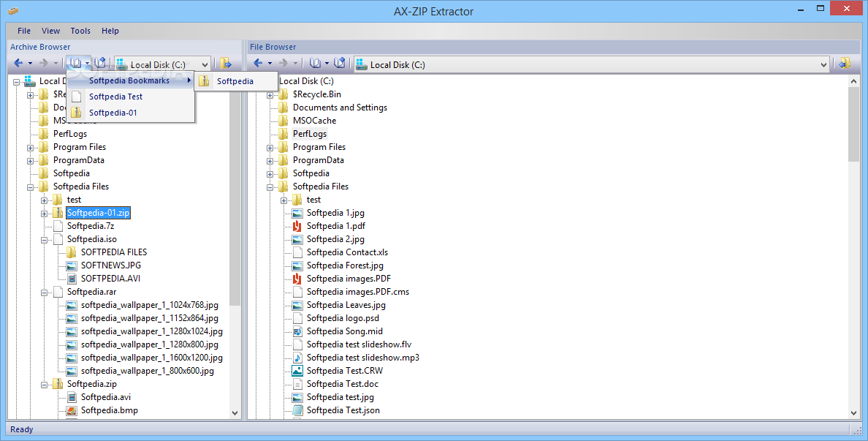The image size is (868, 441).
Task: Collapse the Softpedia.zip node
Action: 45,385
